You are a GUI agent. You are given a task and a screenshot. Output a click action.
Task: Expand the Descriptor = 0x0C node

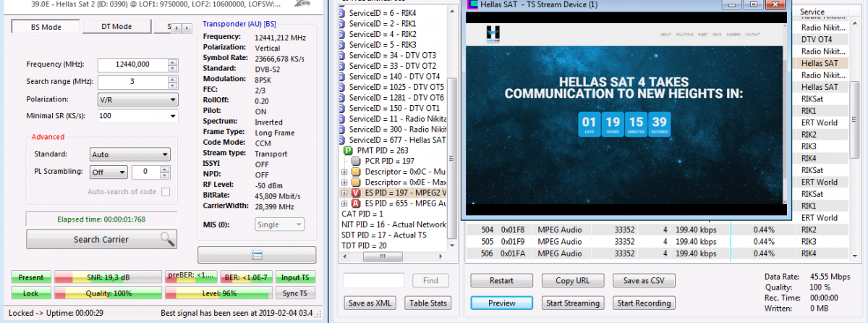[344, 172]
